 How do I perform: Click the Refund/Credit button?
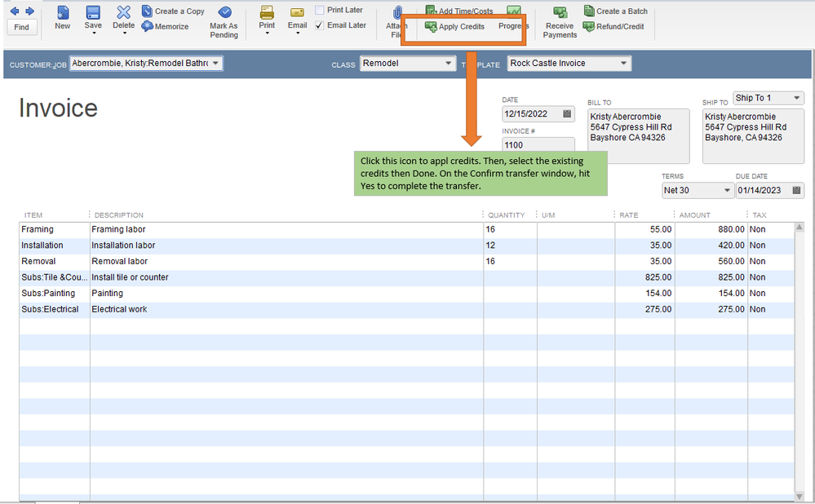coord(613,27)
